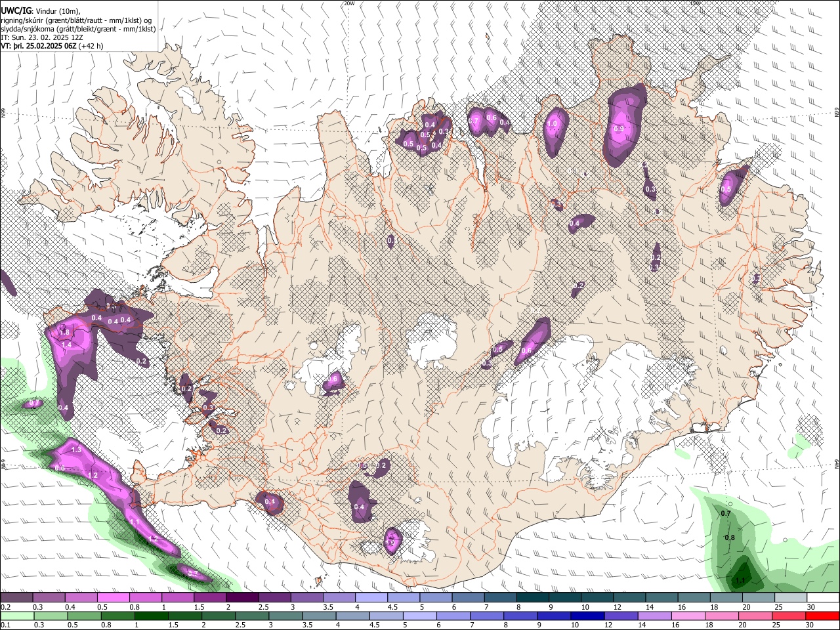Click the 1.3 snowfall value off the southwest
Screen dimensions: 840x630
point(75,450)
